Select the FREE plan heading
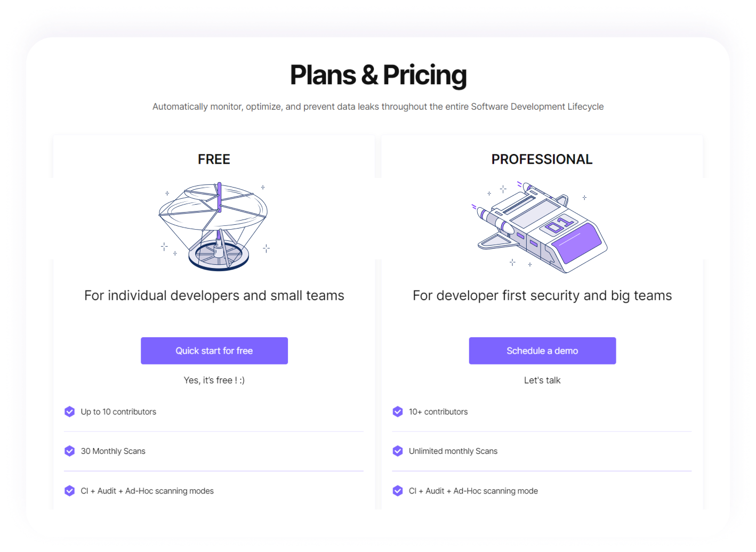 214,159
